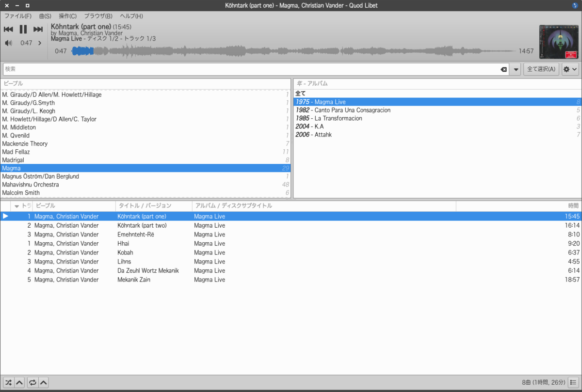Select the Köhntark (part two) song
This screenshot has height=392, width=582.
pos(291,225)
